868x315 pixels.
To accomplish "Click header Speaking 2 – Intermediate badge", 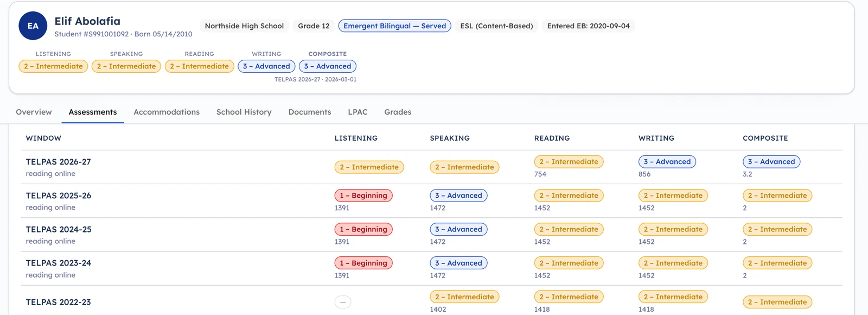I will pos(126,66).
